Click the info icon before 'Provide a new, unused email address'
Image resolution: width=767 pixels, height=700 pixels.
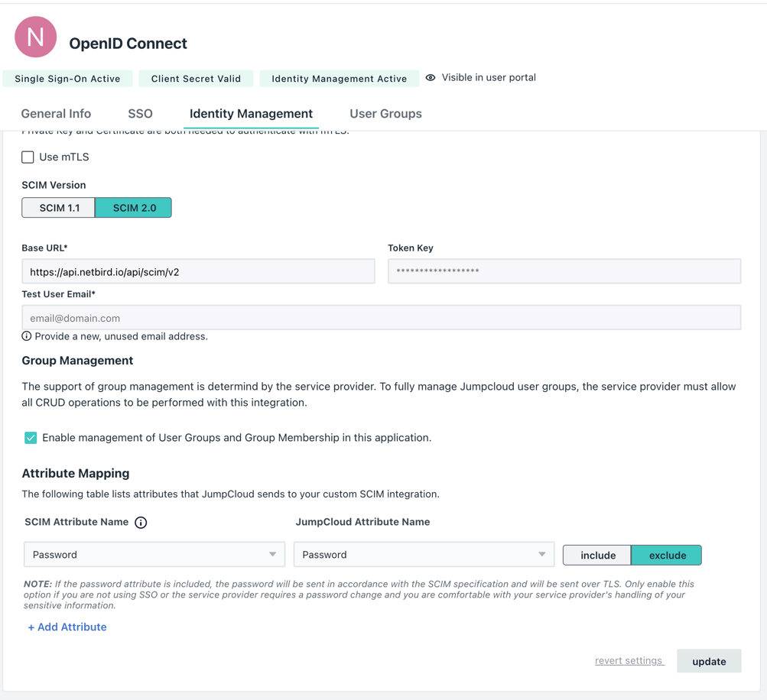[26, 336]
